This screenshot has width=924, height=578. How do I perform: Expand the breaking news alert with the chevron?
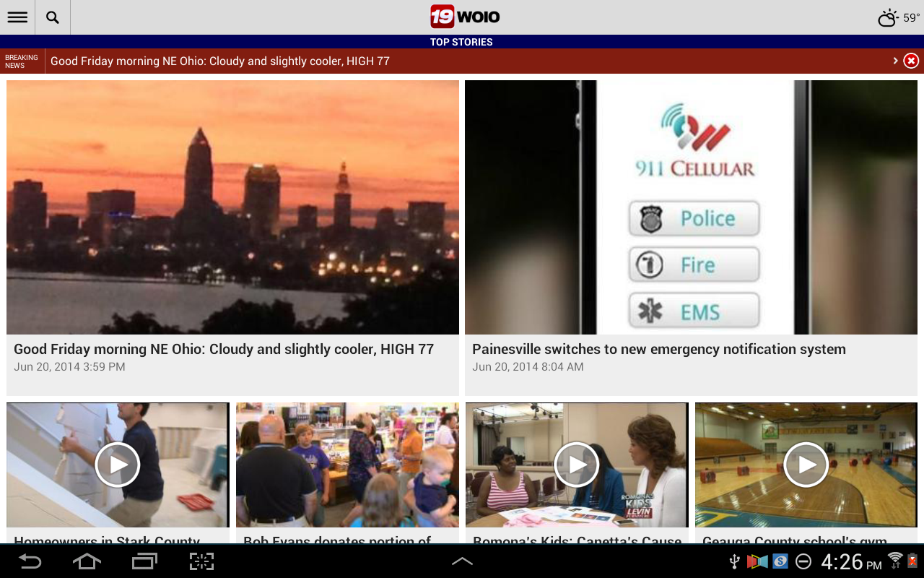tap(895, 60)
